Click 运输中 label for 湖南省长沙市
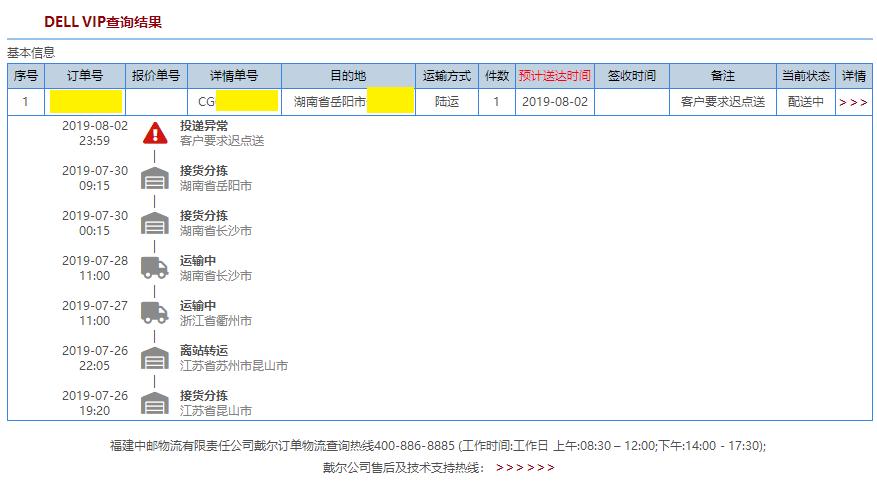The width and height of the screenshot is (877, 494). click(x=197, y=261)
